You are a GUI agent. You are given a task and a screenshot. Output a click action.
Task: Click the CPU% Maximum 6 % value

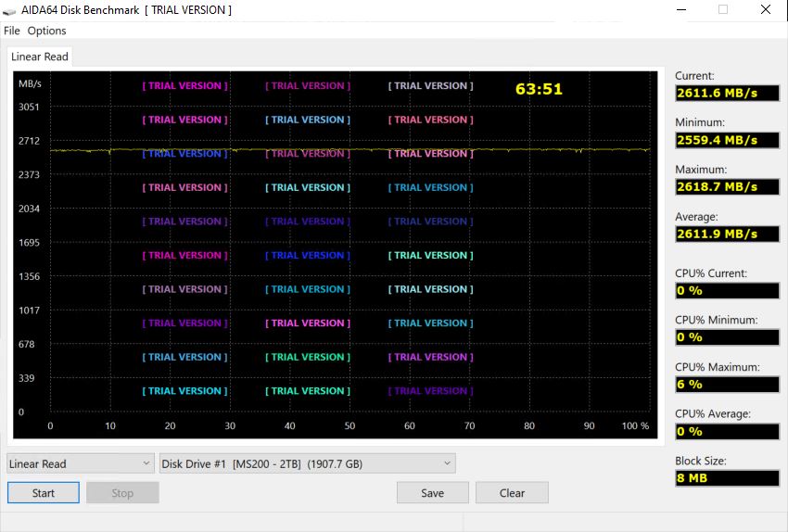[727, 385]
